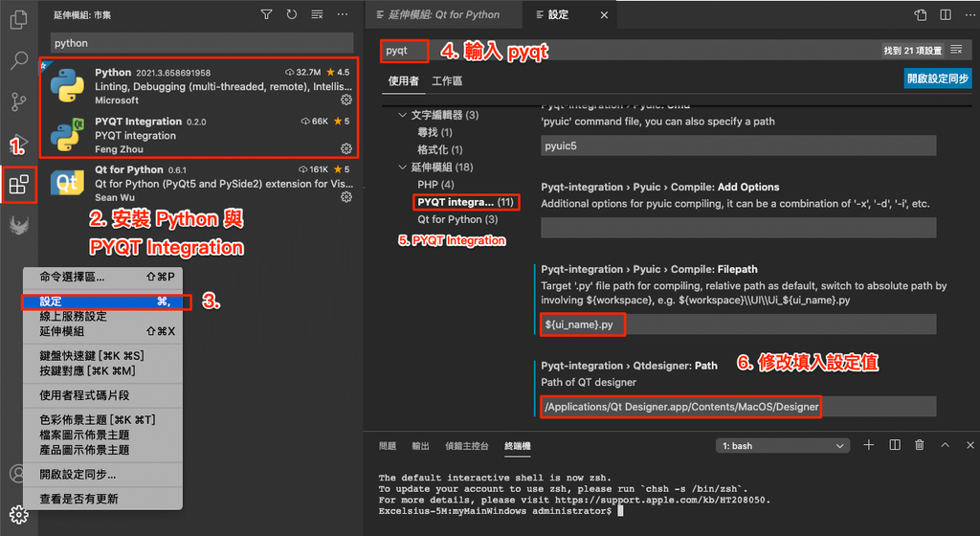This screenshot has height=536, width=980.
Task: Clear the settings search filter icon
Action: click(956, 50)
